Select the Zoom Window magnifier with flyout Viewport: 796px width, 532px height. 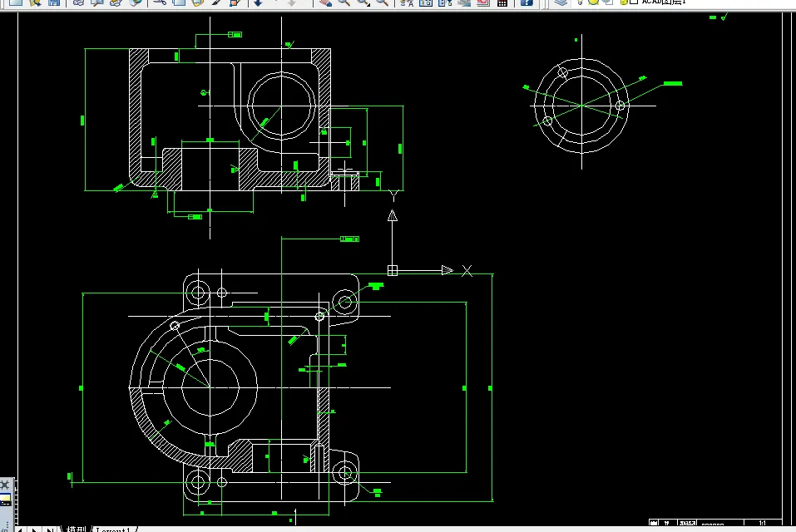[363, 2]
